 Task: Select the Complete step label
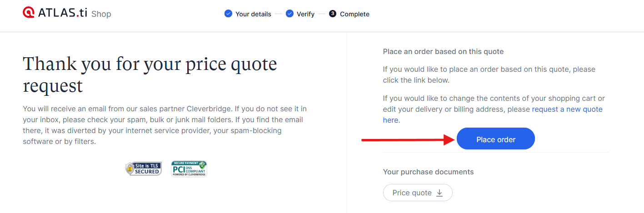(x=354, y=14)
